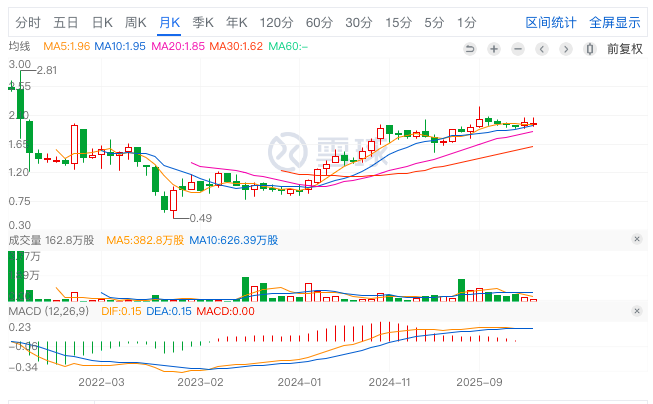Close the 成交量 volume panel

[x=637, y=239]
